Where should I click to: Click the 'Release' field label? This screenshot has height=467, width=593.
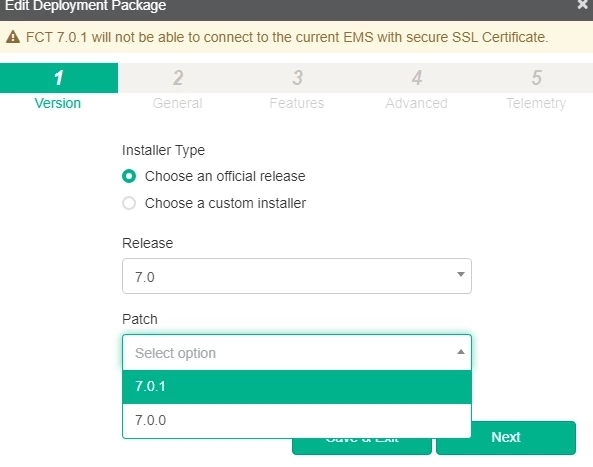(147, 243)
